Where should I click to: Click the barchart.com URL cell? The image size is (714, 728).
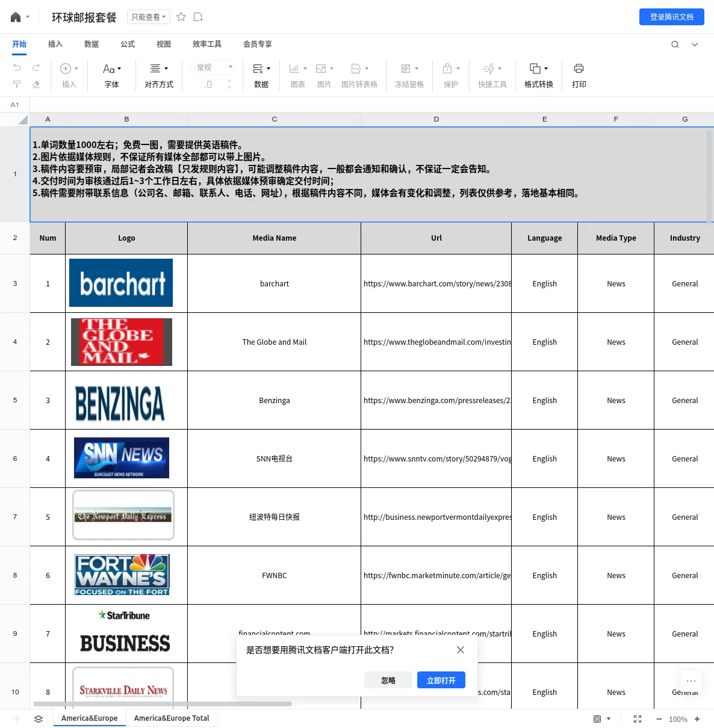coord(436,283)
